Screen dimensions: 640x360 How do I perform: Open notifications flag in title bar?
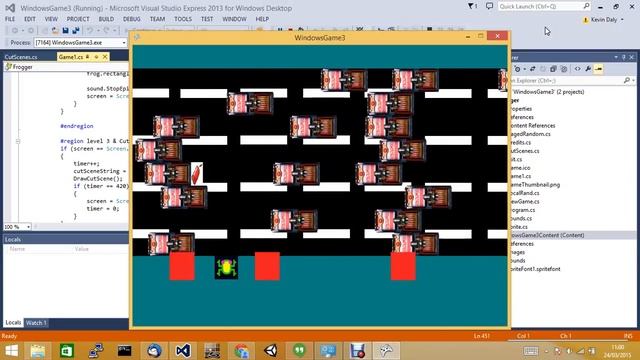point(472,6)
